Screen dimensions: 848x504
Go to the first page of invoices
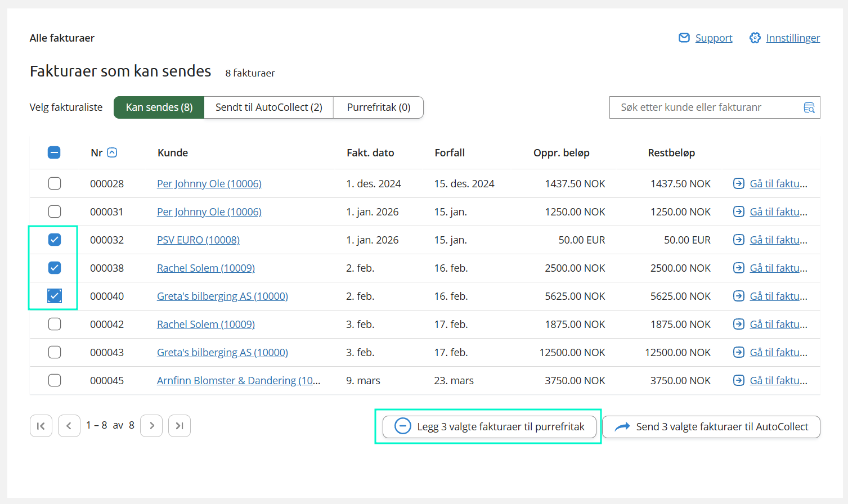(41, 426)
